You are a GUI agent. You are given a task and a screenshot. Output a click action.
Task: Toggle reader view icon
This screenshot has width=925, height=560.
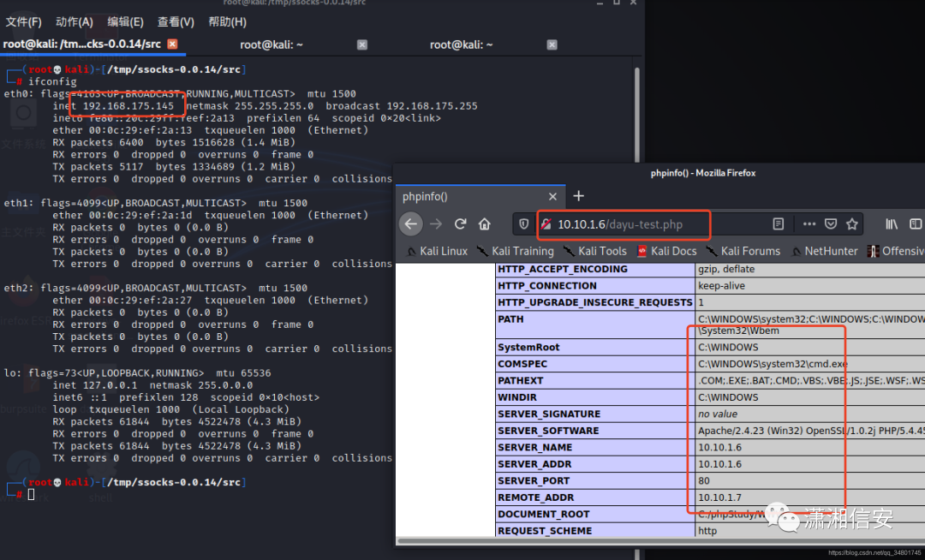(778, 224)
